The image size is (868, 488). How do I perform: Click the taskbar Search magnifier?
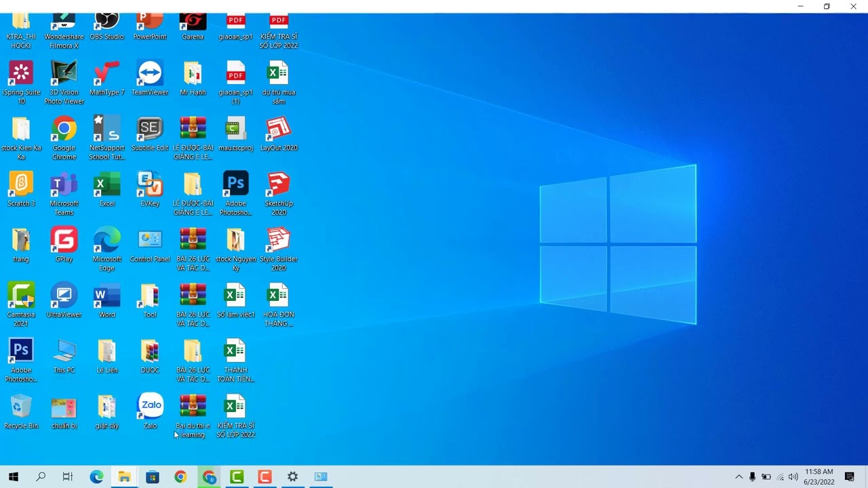[x=41, y=476]
